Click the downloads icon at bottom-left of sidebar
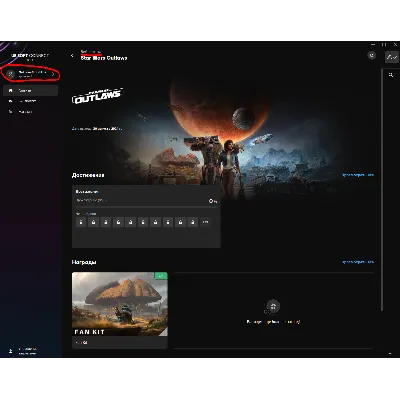The image size is (400, 400). click(11, 351)
